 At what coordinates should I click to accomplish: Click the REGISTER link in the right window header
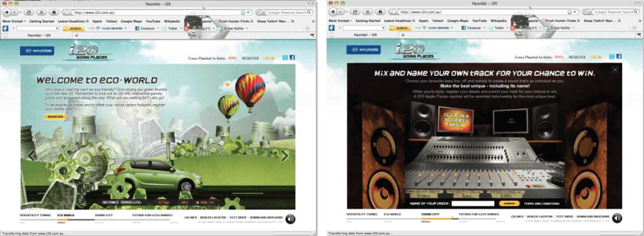577,57
